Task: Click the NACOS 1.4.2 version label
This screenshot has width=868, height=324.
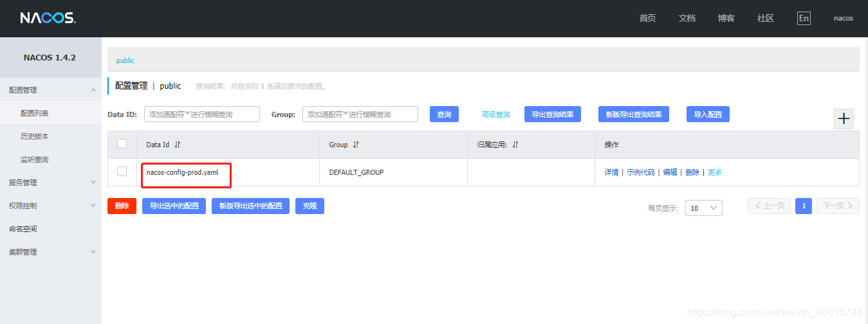Action: [50, 57]
